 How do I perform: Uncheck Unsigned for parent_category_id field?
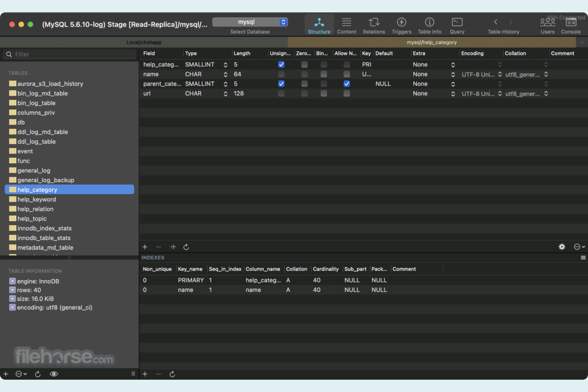coord(281,84)
